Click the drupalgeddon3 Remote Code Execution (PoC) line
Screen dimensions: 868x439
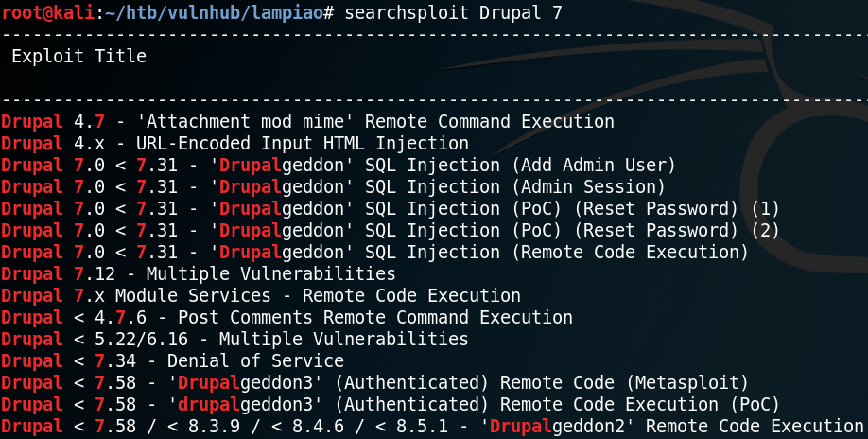(391, 404)
